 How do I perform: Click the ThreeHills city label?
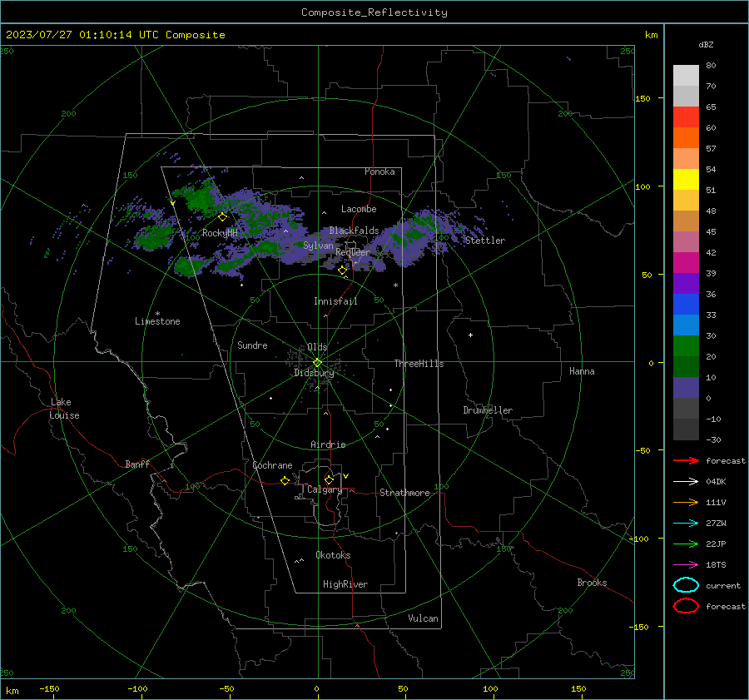pyautogui.click(x=419, y=364)
